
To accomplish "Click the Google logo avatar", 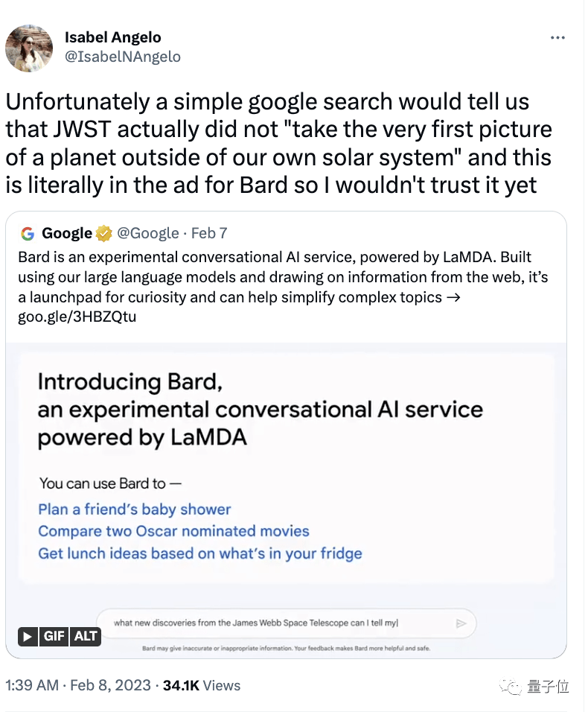I will click(x=28, y=234).
